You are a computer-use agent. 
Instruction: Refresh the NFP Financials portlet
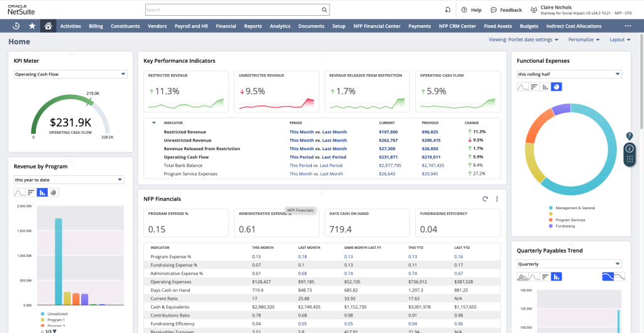[x=485, y=199]
